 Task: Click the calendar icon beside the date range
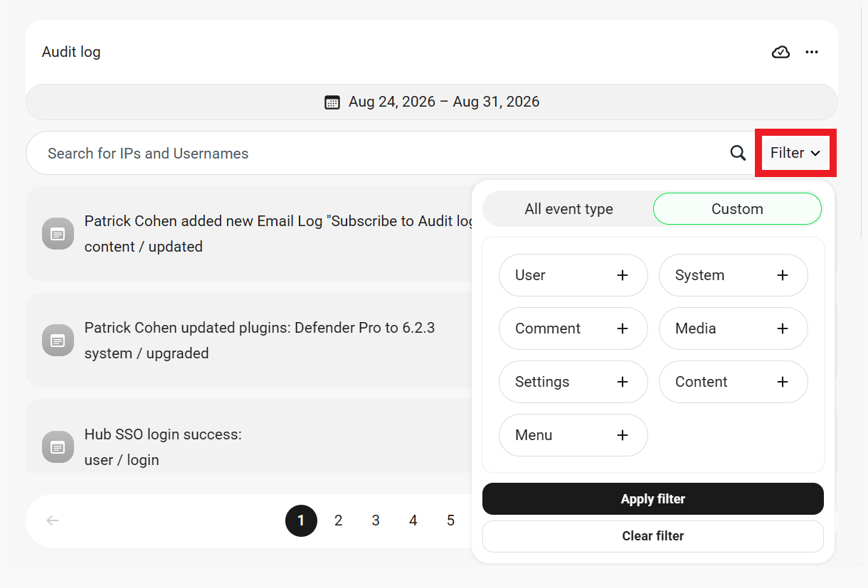pyautogui.click(x=332, y=102)
